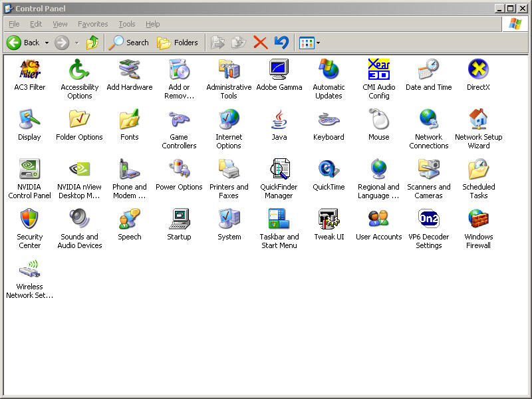Open the Edit menu

(36, 24)
